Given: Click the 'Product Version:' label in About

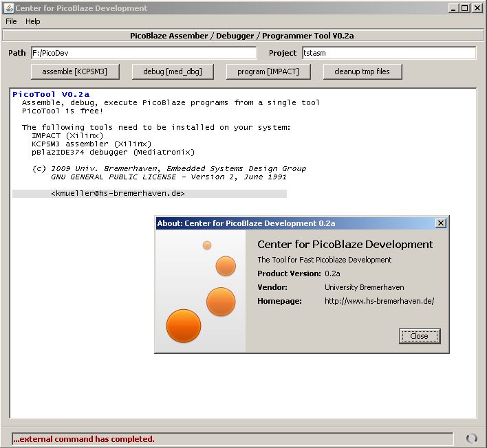Looking at the screenshot, I should [x=289, y=273].
